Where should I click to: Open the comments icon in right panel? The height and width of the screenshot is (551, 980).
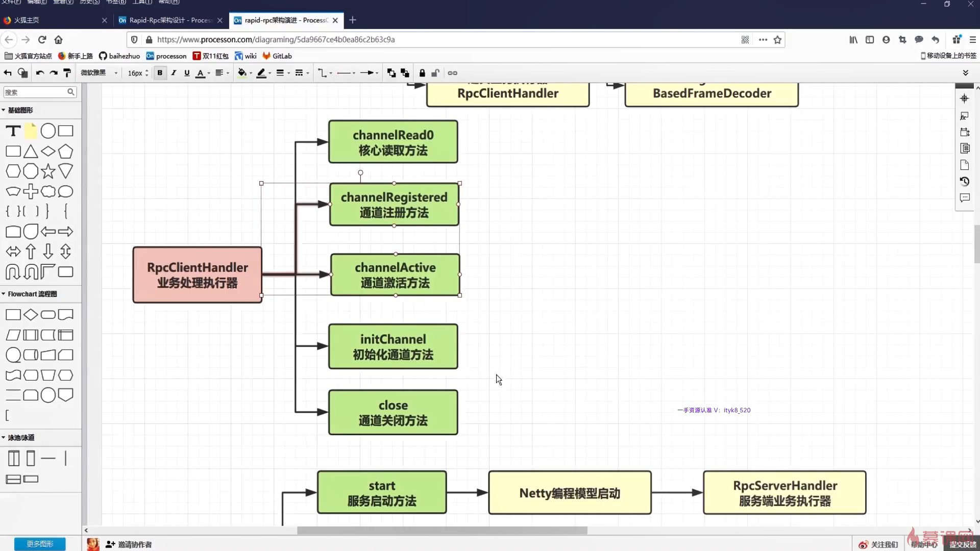(x=964, y=198)
